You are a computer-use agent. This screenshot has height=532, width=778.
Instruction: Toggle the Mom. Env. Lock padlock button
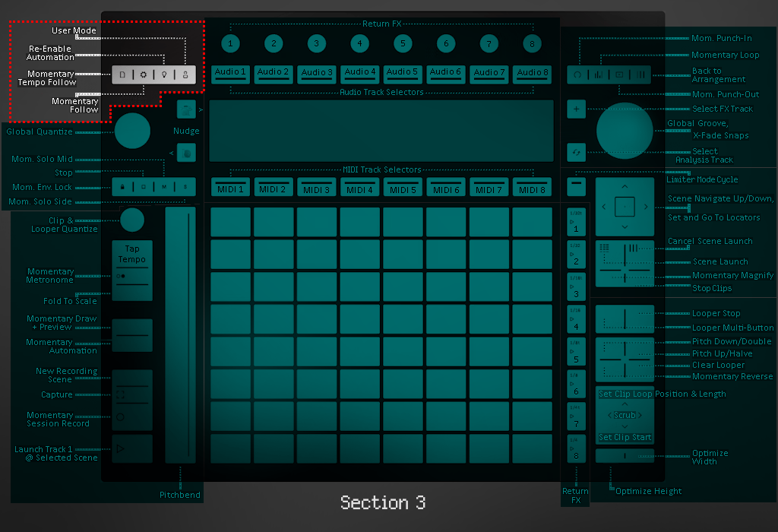[x=122, y=186]
